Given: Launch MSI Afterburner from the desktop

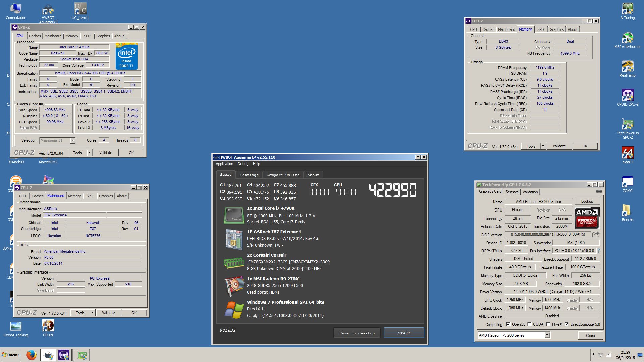Looking at the screenshot, I should tap(627, 40).
